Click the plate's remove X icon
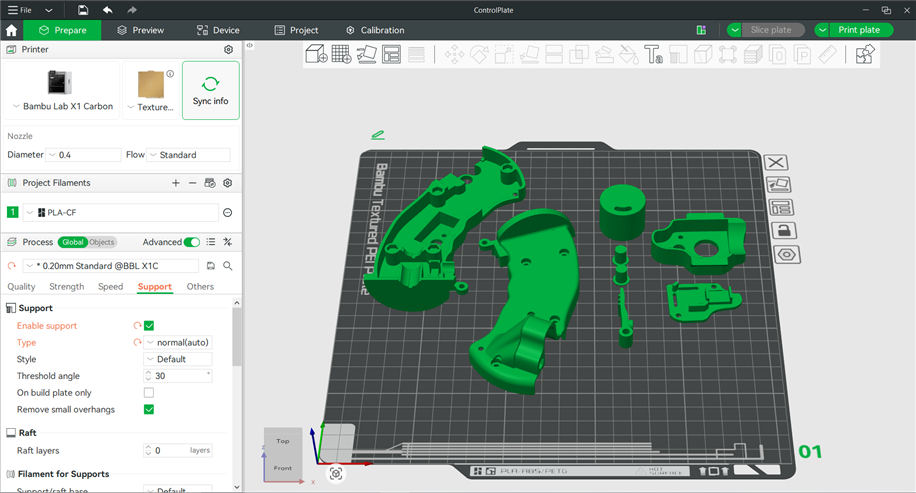Image resolution: width=916 pixels, height=493 pixels. tap(776, 162)
